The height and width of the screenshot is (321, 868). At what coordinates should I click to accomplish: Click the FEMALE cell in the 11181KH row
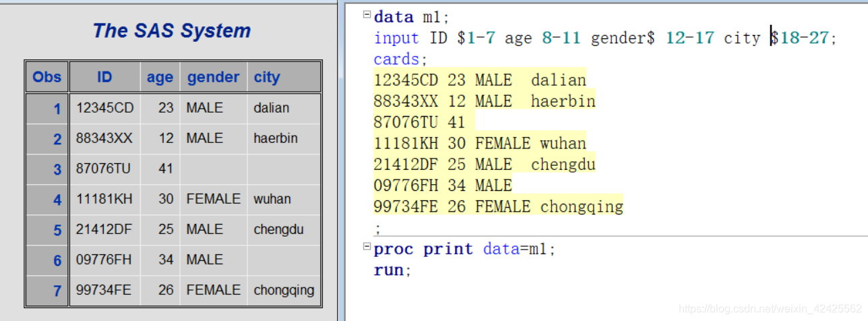click(213, 199)
